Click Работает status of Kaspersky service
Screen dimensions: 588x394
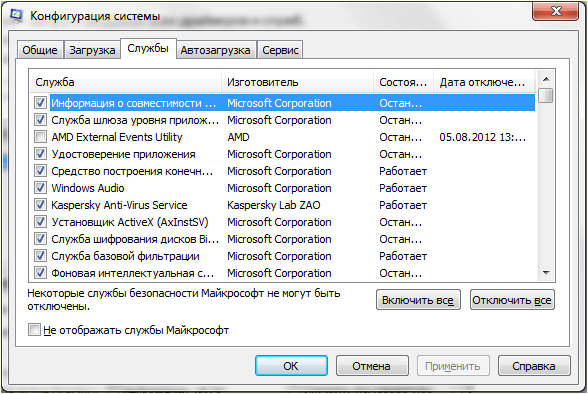tap(403, 205)
